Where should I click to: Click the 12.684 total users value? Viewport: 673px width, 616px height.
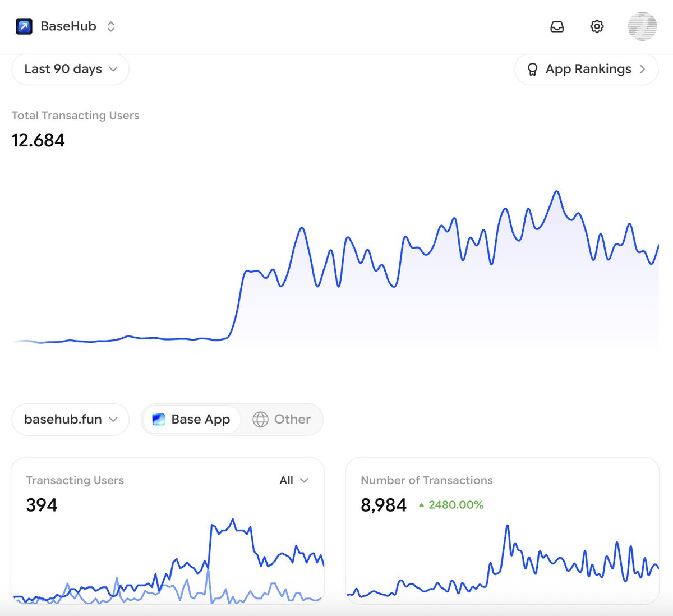tap(38, 140)
